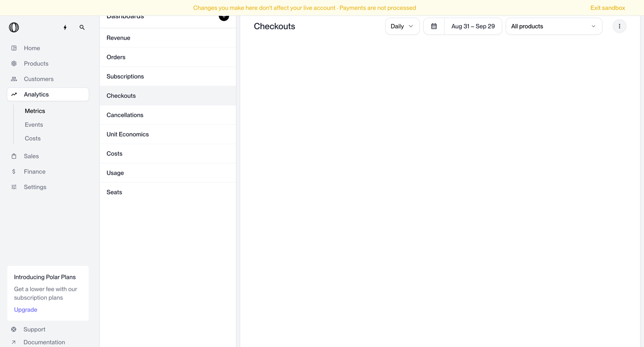Click the Home sidebar icon
The width and height of the screenshot is (644, 347).
pos(14,48)
